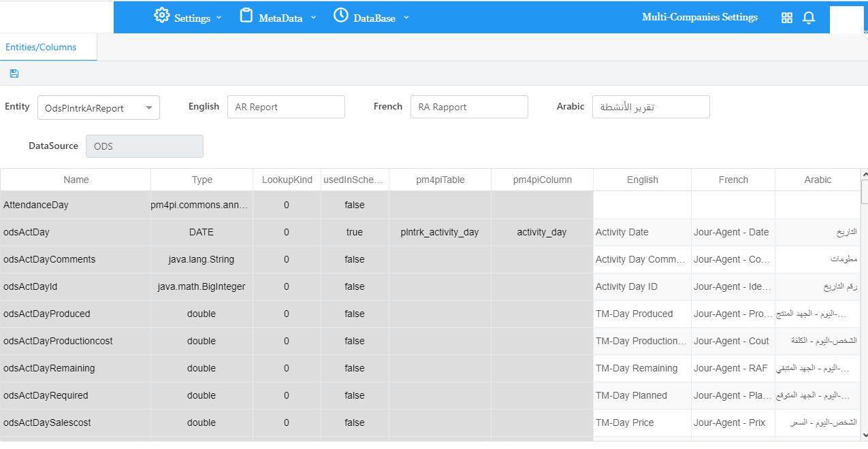The height and width of the screenshot is (449, 868).
Task: Open Multi-Companies Settings
Action: coord(699,18)
